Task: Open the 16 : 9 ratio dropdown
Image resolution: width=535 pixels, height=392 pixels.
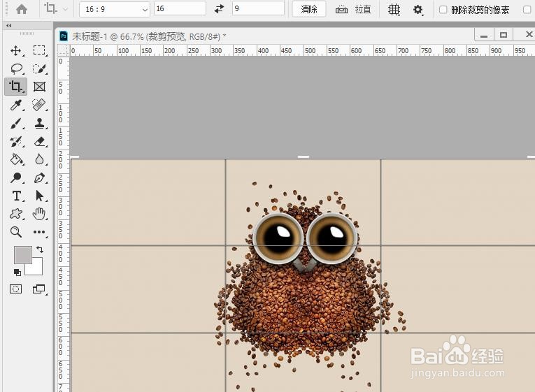Action: point(114,9)
